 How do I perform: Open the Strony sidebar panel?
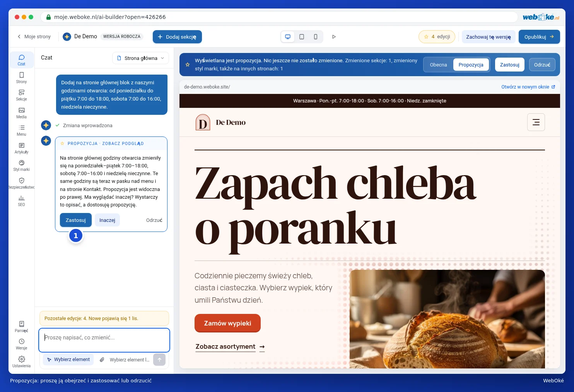point(21,77)
